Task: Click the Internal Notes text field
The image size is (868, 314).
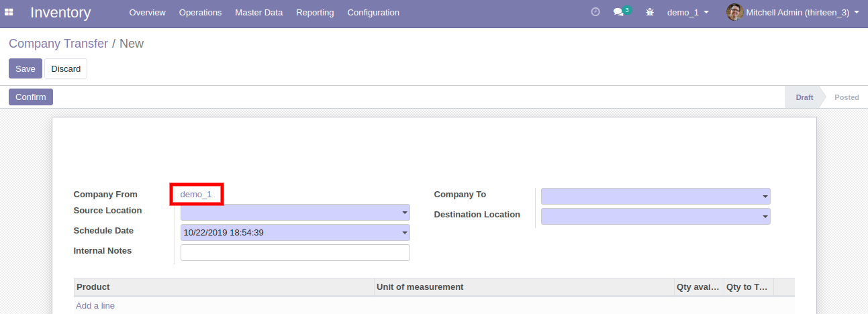Action: point(295,252)
